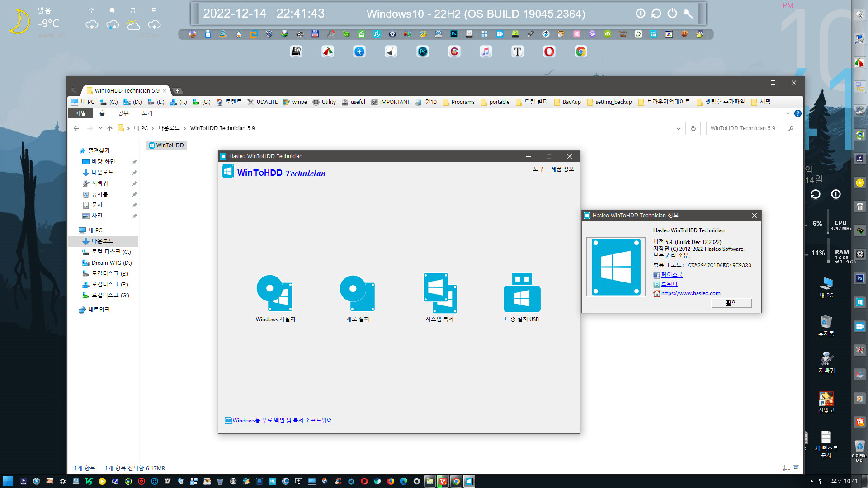Open the setting_backup folder bookmark
The height and width of the screenshot is (488, 868).
click(x=609, y=102)
